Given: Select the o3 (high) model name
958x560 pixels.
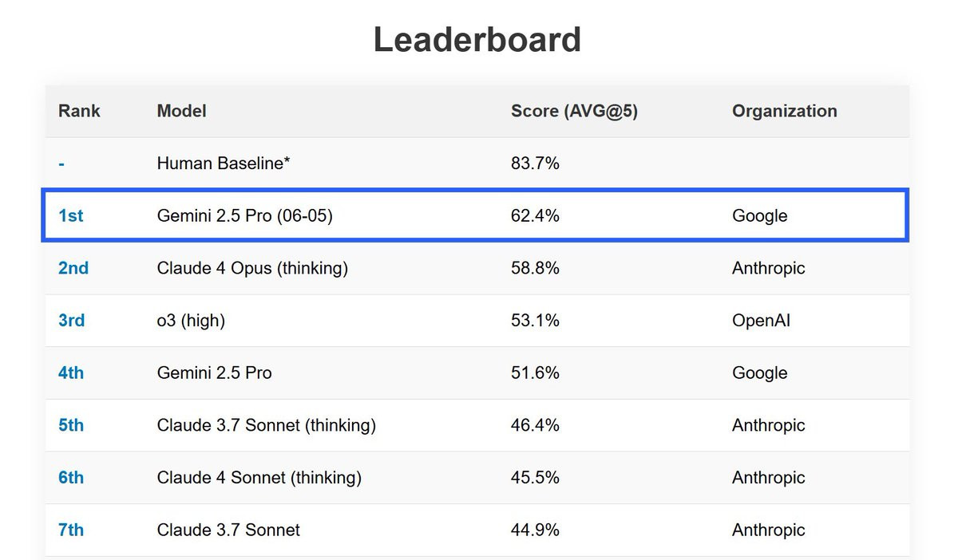Looking at the screenshot, I should pos(191,321).
